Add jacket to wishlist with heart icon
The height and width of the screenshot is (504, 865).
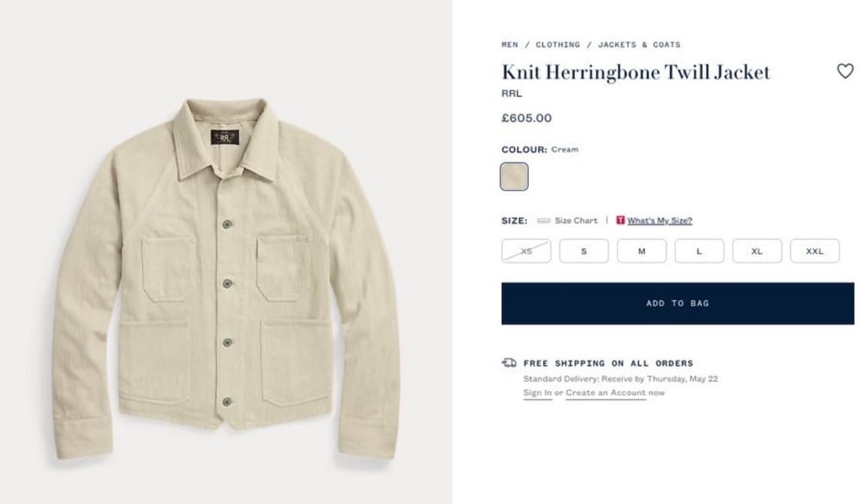[844, 71]
